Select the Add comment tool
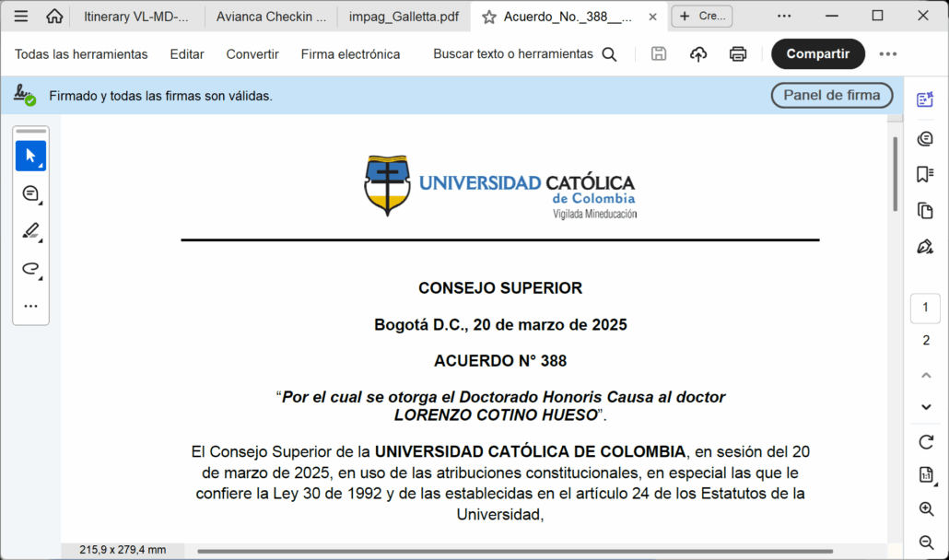This screenshot has height=560, width=949. [x=31, y=193]
